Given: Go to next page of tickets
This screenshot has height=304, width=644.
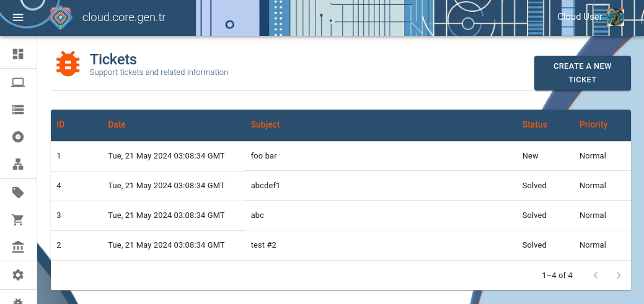Looking at the screenshot, I should tap(619, 276).
